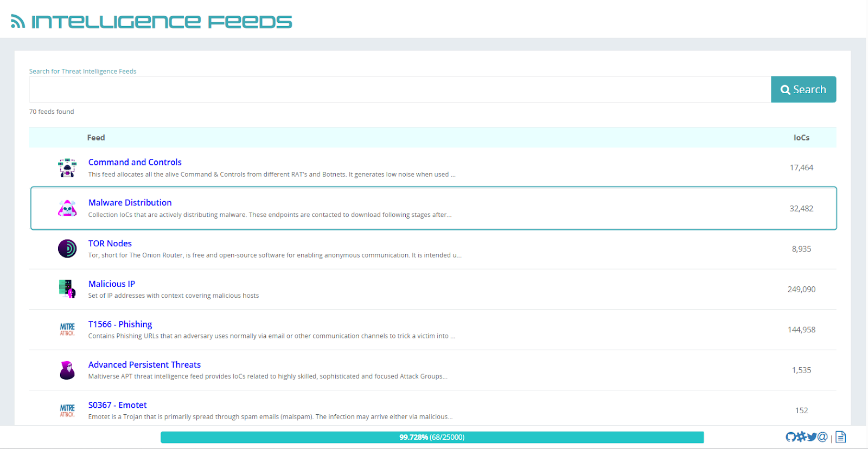Click the IoCs column header

pyautogui.click(x=801, y=138)
